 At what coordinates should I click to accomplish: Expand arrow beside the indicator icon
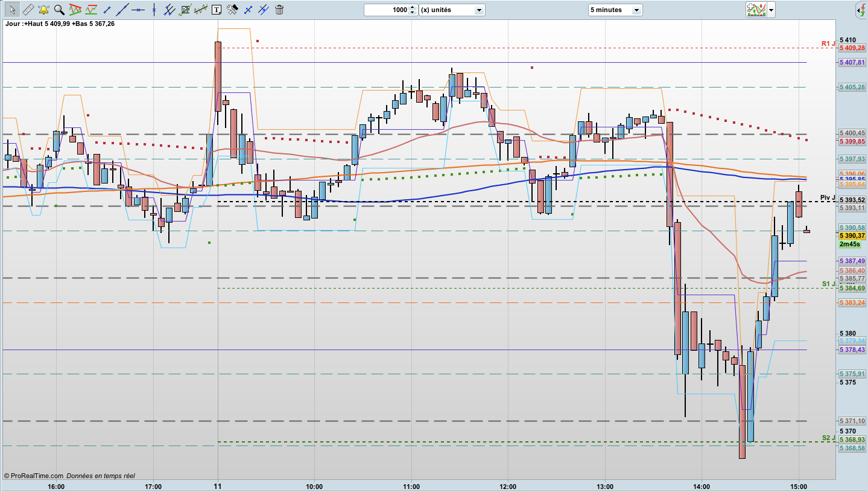click(771, 10)
